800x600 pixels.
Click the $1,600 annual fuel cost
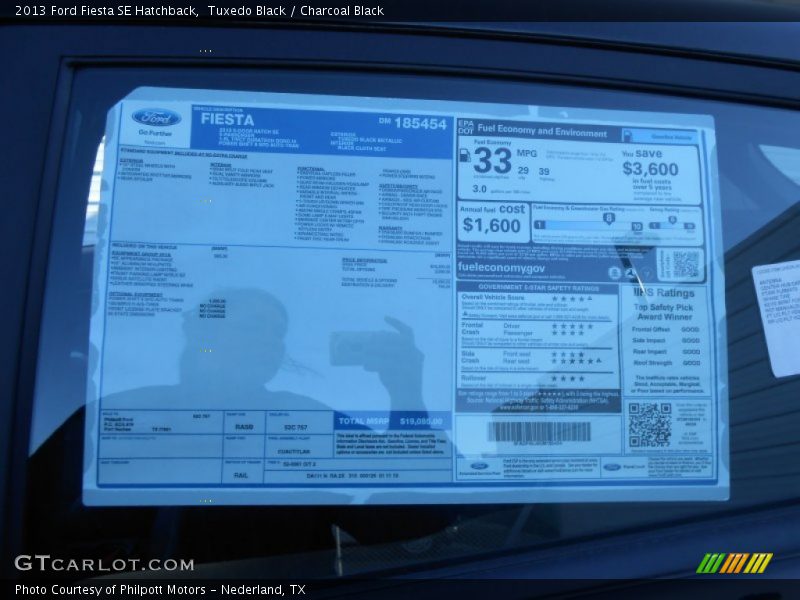(492, 225)
